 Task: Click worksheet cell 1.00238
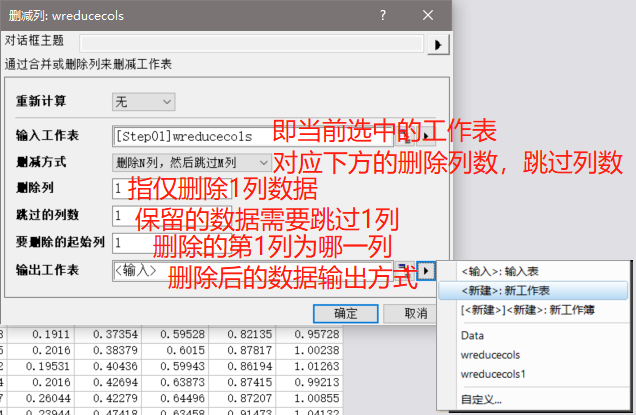click(309, 350)
